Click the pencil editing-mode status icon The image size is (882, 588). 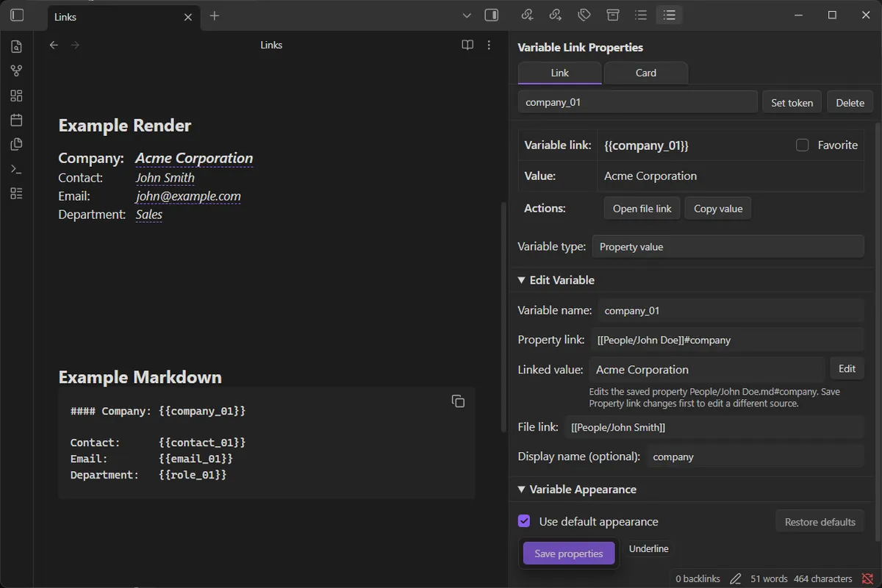735,578
